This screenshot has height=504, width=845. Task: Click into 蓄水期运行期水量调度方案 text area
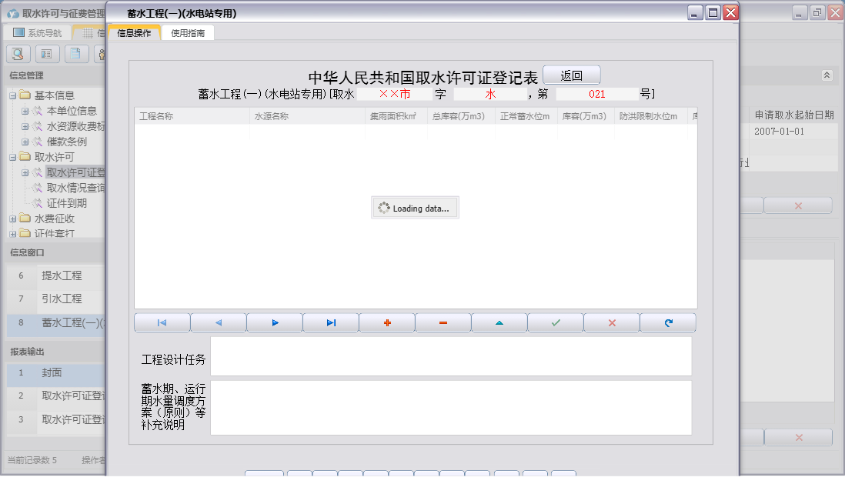click(x=451, y=408)
